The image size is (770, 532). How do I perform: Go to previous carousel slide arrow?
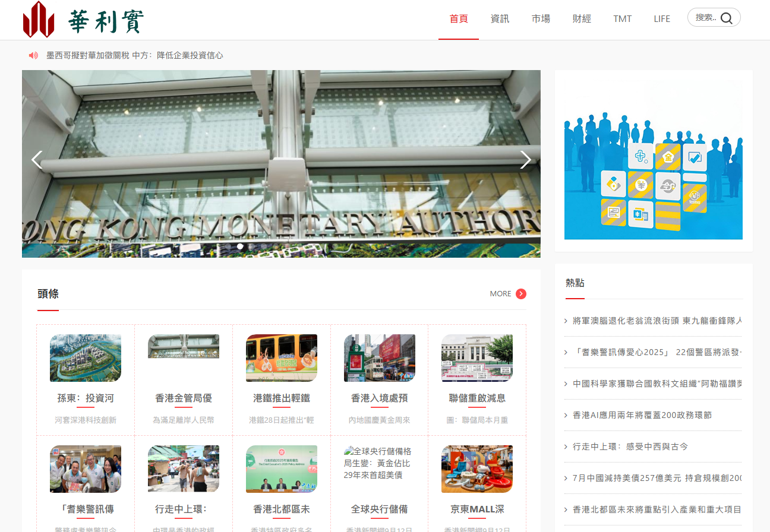(x=37, y=160)
